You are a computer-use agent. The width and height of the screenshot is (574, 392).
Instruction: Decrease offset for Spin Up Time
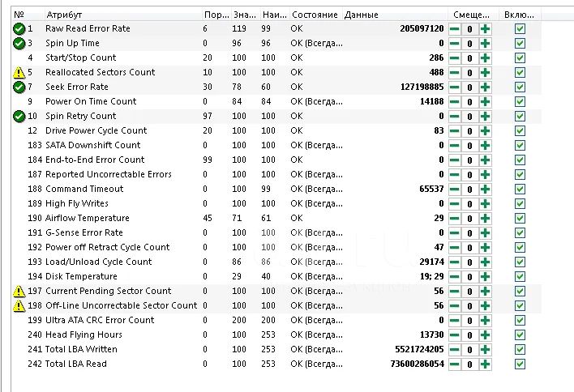pyautogui.click(x=454, y=44)
